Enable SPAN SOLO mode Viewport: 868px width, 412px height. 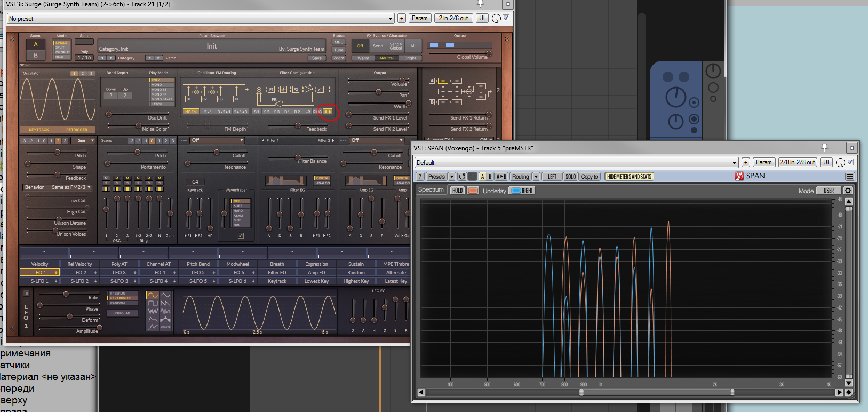570,177
